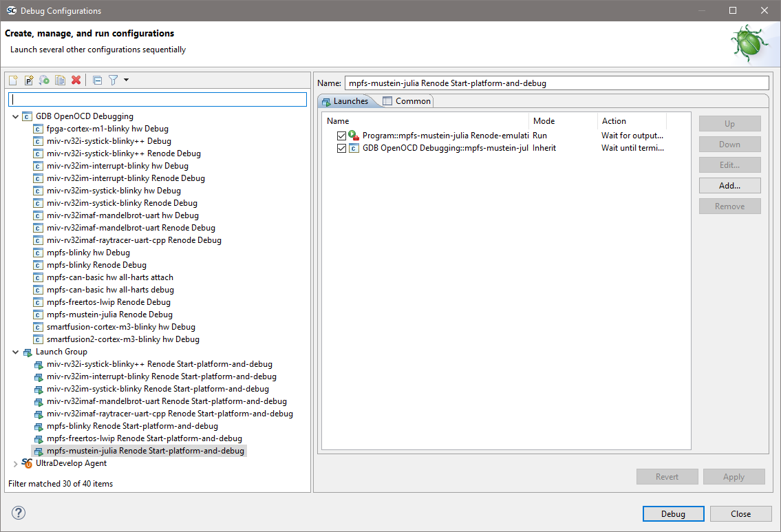Switch to the Launches tab
The image size is (781, 532).
[345, 101]
